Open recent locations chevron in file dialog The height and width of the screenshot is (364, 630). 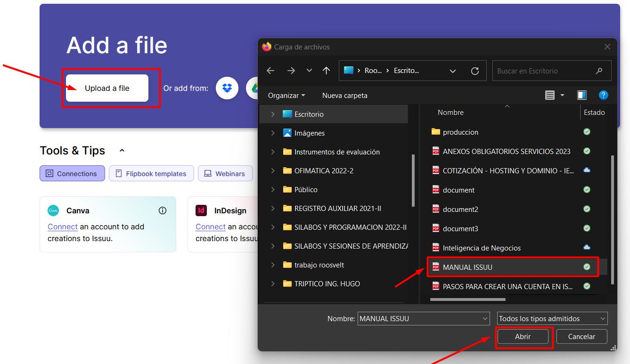point(309,71)
